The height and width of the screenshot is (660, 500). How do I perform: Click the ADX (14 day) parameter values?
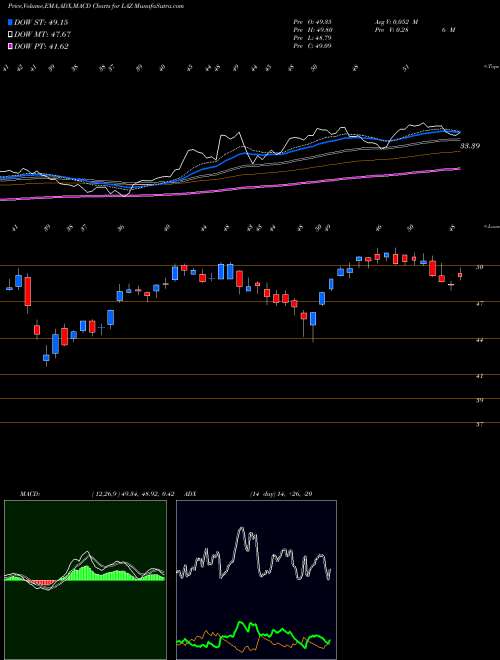coord(281,494)
